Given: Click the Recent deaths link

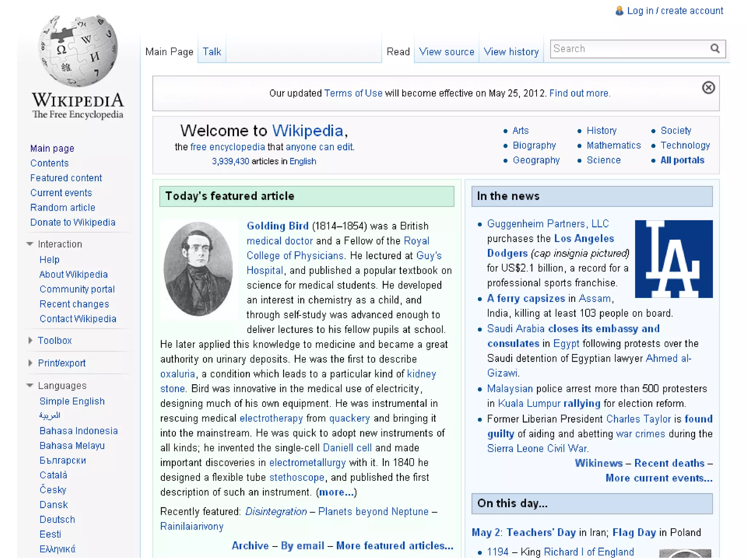Looking at the screenshot, I should (669, 463).
